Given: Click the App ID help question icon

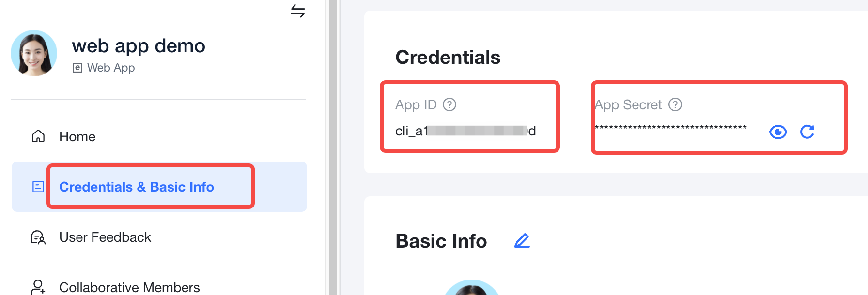Looking at the screenshot, I should 449,104.
